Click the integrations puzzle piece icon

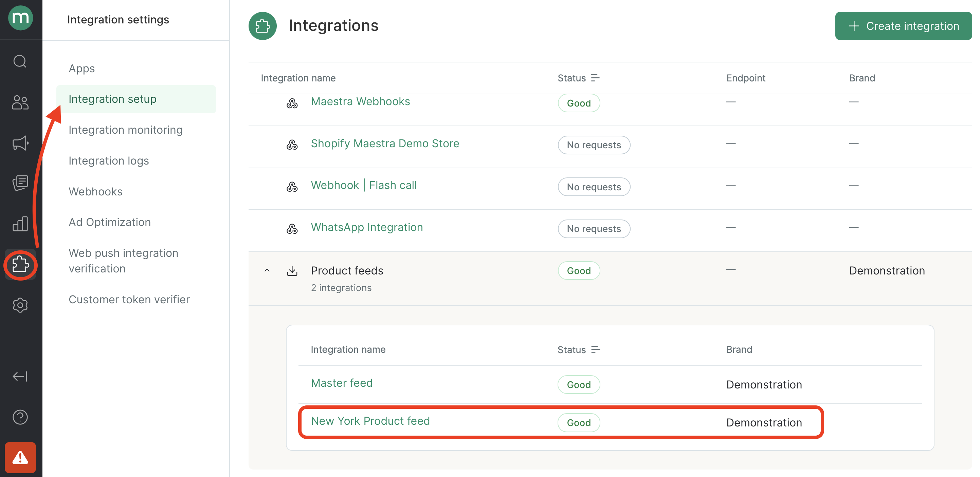(x=20, y=264)
